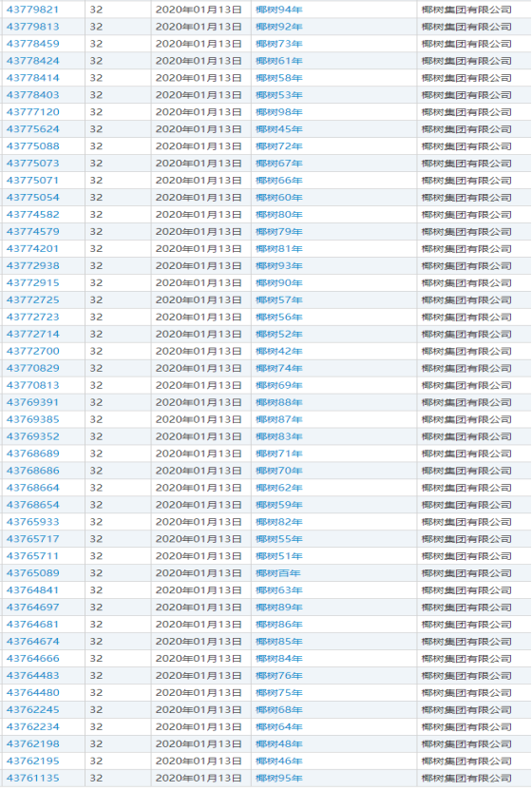
Task: Click trademark name 椰树86年
Action: [279, 625]
